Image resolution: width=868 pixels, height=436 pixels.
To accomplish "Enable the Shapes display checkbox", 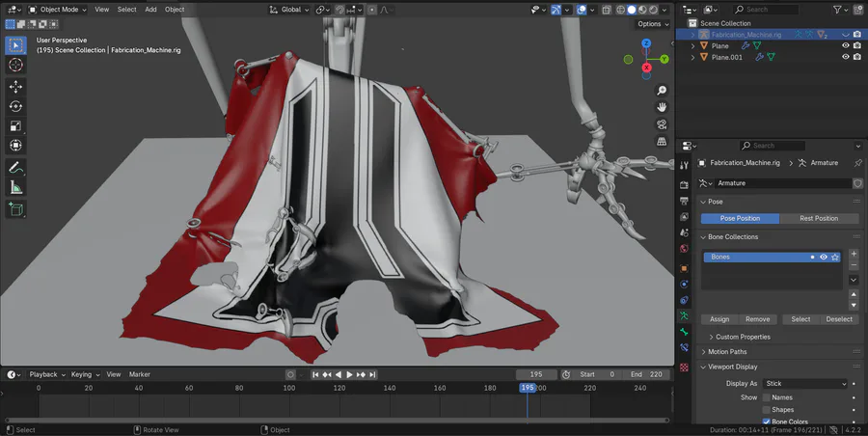I will pyautogui.click(x=767, y=410).
